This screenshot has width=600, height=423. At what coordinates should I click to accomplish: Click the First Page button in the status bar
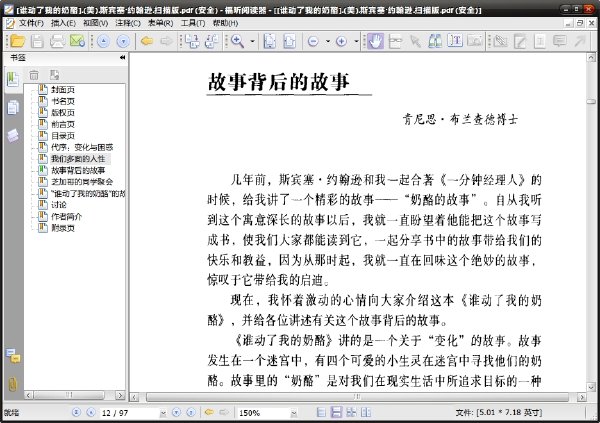coord(76,412)
